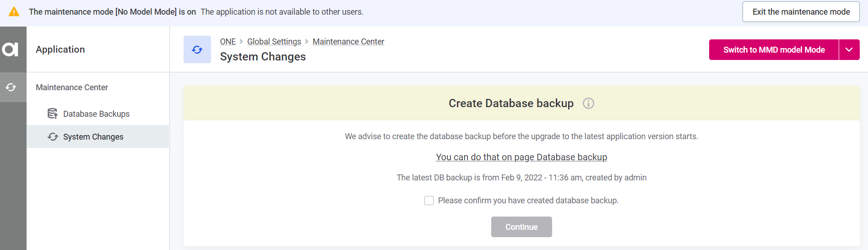Click Switch to MMD model Mode button
The width and height of the screenshot is (868, 250).
(x=774, y=50)
